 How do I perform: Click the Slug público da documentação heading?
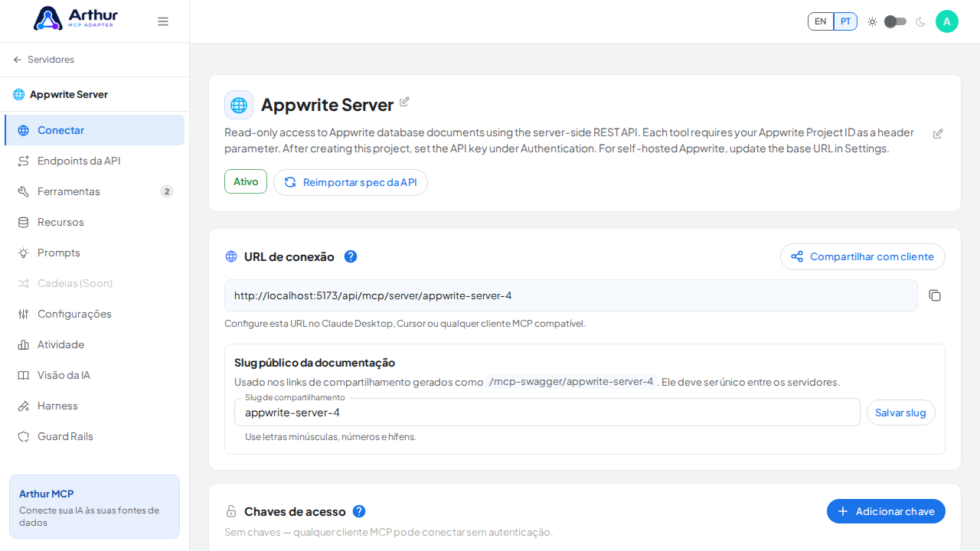point(315,363)
